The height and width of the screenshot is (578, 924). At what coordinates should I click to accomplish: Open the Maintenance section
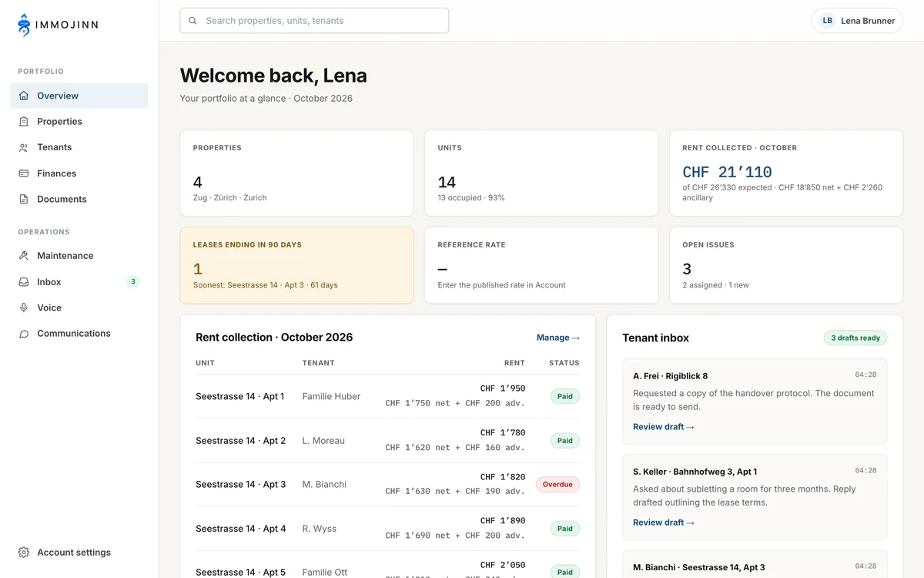[79, 256]
